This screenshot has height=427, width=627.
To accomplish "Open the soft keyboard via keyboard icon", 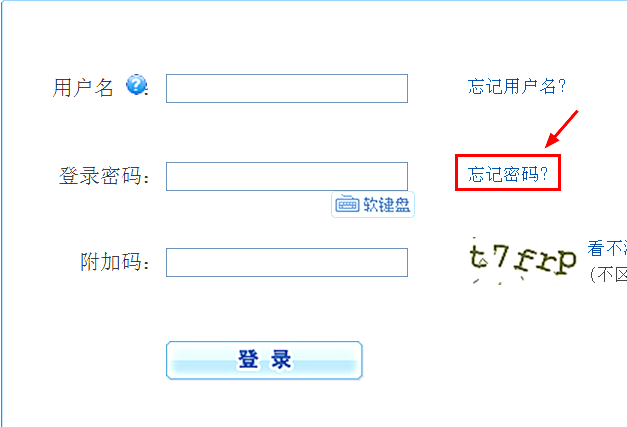I will click(347, 205).
